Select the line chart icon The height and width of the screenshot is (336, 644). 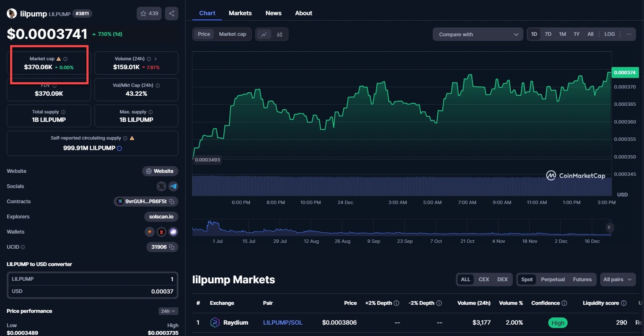pyautogui.click(x=264, y=35)
